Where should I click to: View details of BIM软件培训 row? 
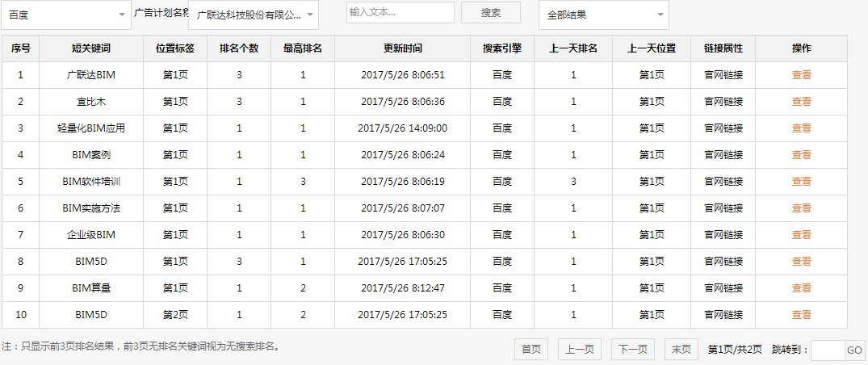coord(802,181)
